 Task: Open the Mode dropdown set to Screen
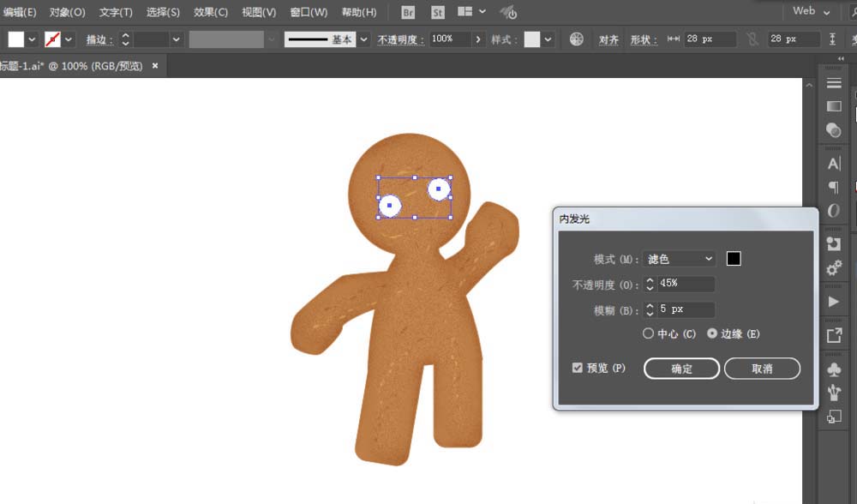pos(680,259)
